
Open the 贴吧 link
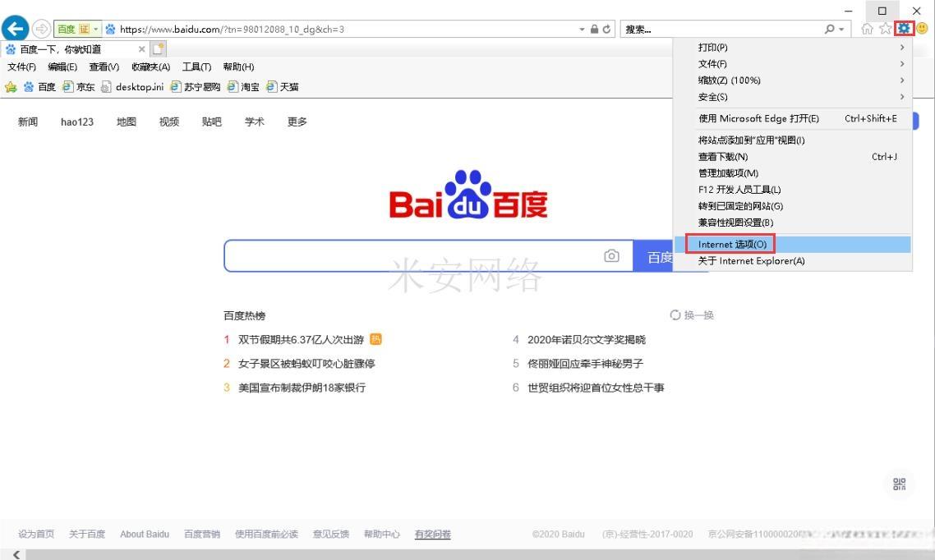(212, 122)
